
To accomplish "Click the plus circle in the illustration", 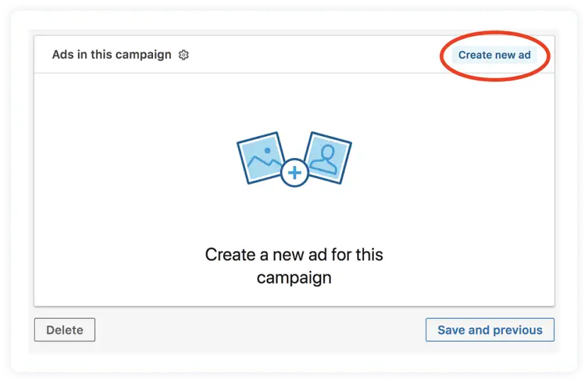I will [x=295, y=173].
